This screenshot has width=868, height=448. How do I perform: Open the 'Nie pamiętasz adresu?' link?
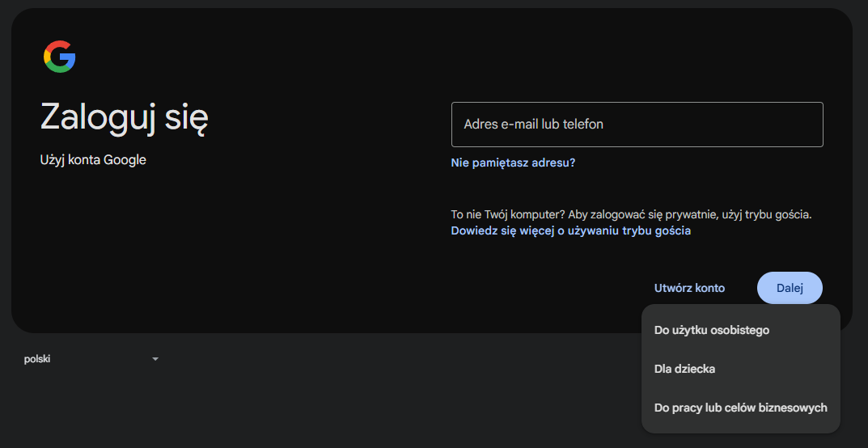(513, 163)
